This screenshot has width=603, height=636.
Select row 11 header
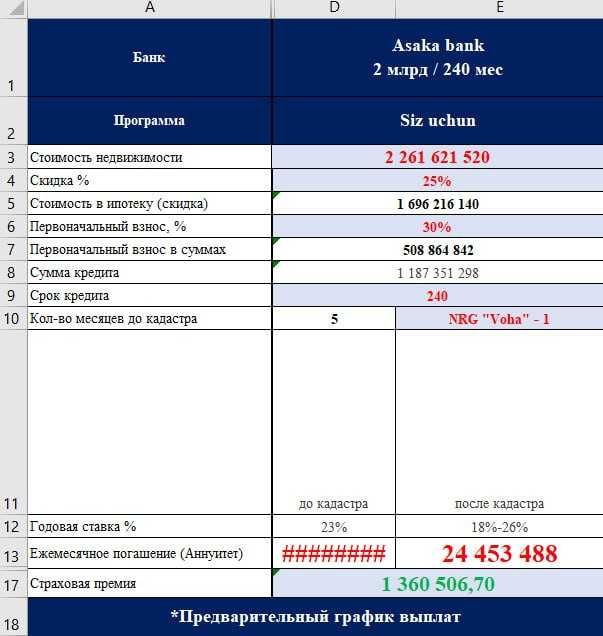(x=13, y=422)
